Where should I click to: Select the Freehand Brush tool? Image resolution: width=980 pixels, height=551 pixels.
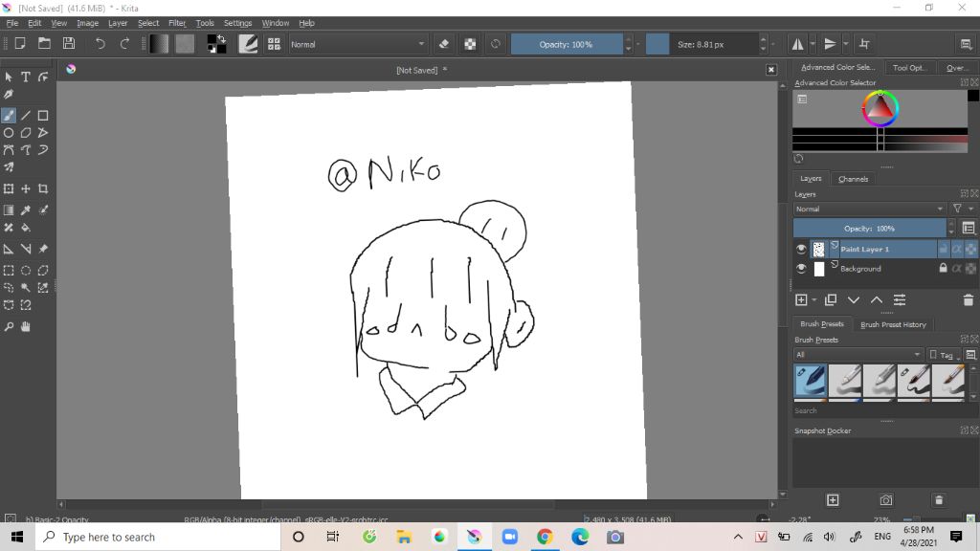coord(9,116)
